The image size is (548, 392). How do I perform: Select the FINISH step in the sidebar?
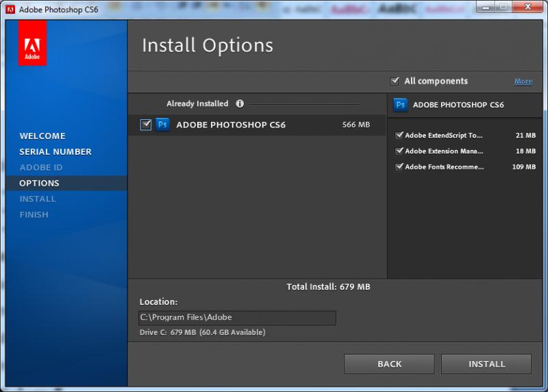click(34, 215)
